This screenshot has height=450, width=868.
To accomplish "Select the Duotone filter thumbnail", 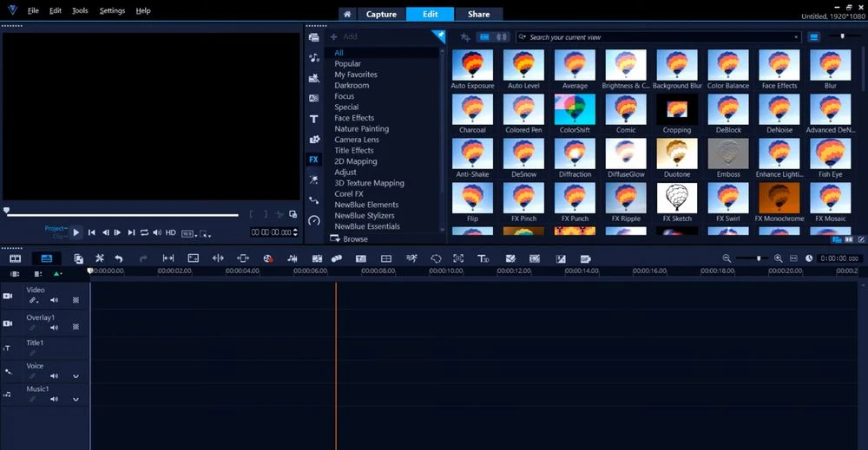I will point(677,153).
